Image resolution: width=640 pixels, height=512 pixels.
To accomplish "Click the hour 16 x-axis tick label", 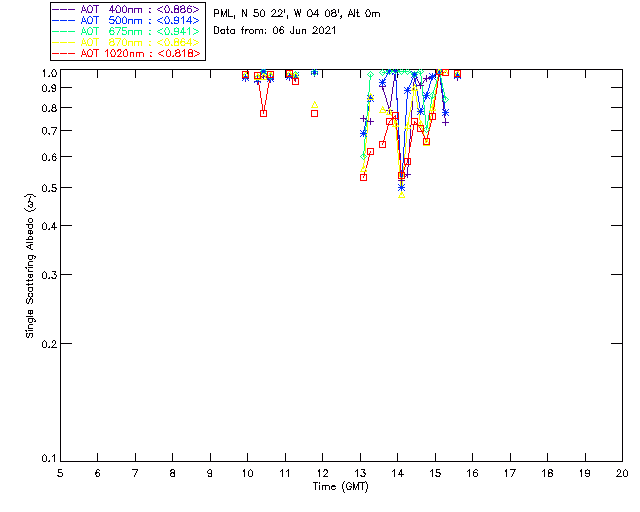I will tap(472, 473).
